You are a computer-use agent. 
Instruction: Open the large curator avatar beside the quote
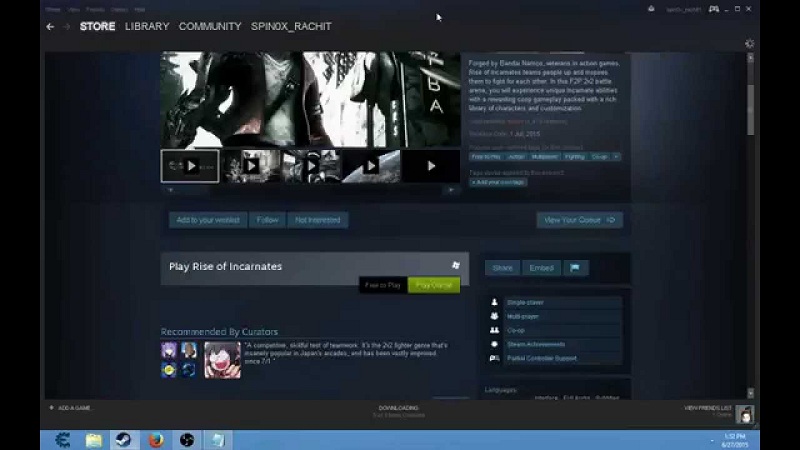click(222, 360)
